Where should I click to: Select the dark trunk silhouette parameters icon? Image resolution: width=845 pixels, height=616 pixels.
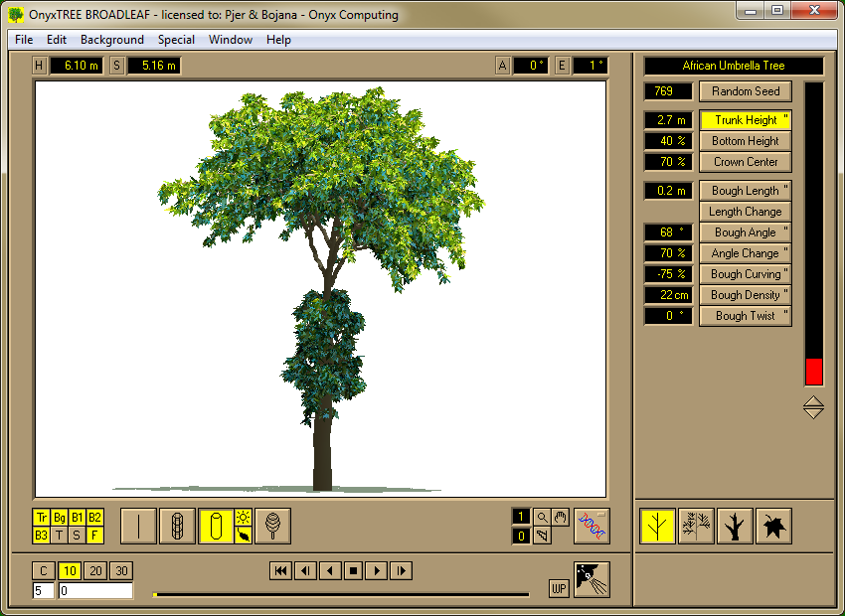[735, 526]
